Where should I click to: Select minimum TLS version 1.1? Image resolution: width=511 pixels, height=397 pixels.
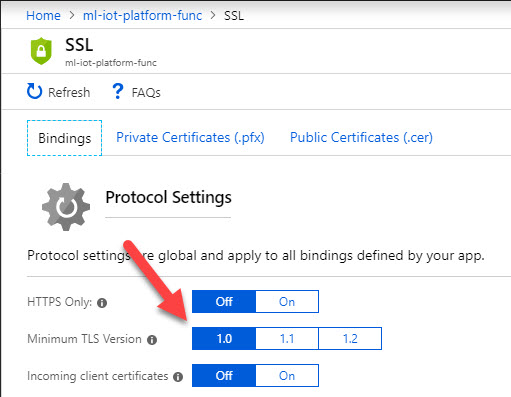click(287, 339)
